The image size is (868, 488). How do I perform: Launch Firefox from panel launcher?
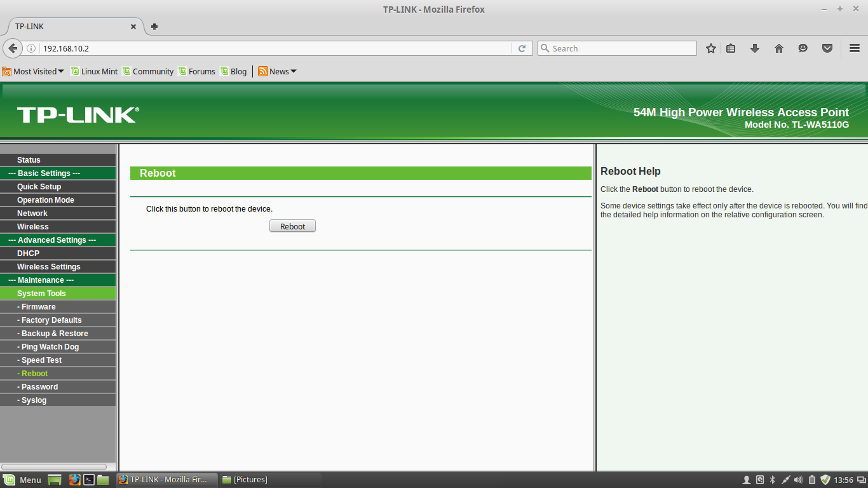[75, 480]
